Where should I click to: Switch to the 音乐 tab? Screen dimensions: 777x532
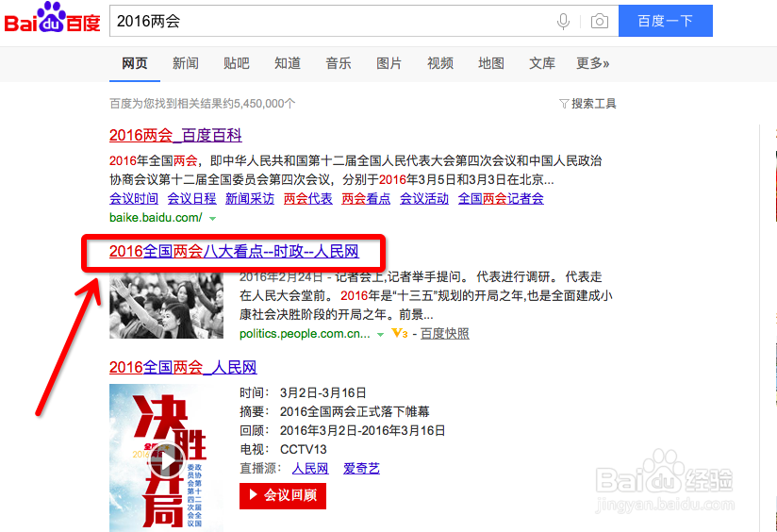point(339,63)
